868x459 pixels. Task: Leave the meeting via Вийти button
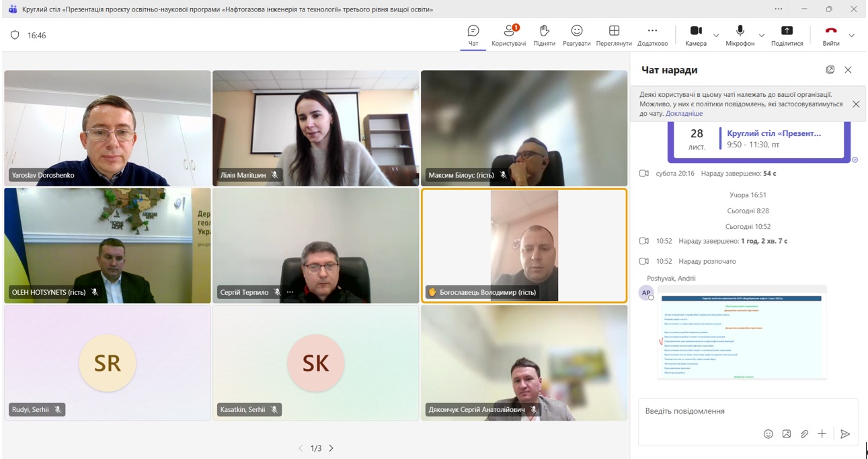(x=831, y=32)
